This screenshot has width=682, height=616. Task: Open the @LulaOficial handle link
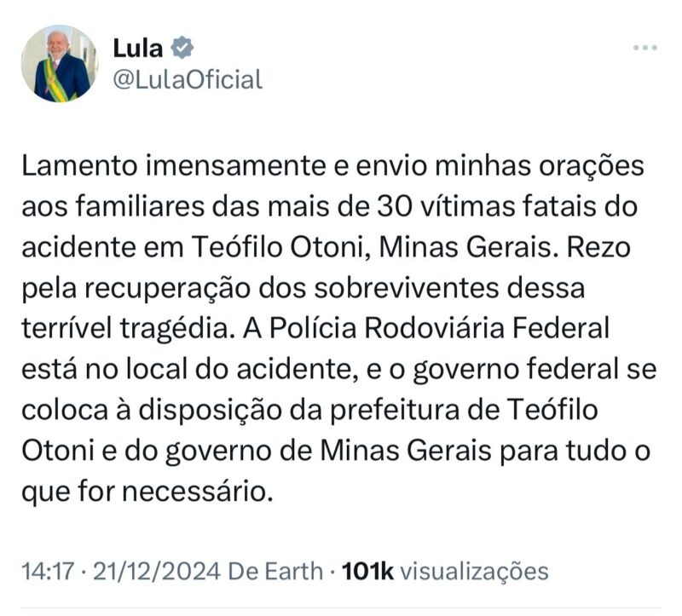click(x=187, y=80)
